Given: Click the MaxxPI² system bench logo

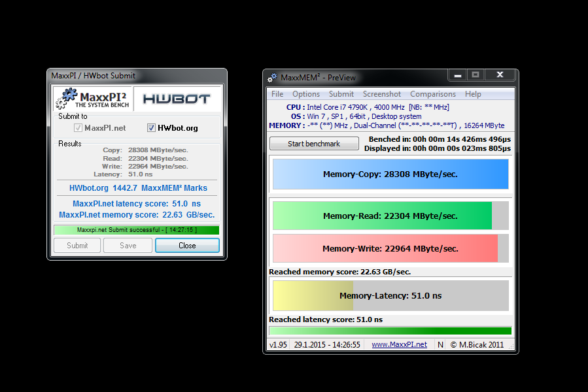Looking at the screenshot, I should pos(93,99).
